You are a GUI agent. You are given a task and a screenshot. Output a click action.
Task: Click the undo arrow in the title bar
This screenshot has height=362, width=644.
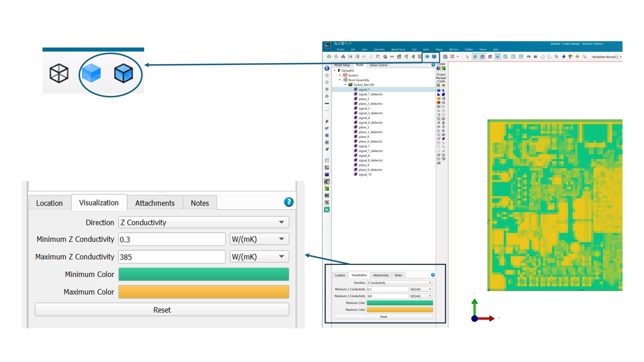point(346,44)
